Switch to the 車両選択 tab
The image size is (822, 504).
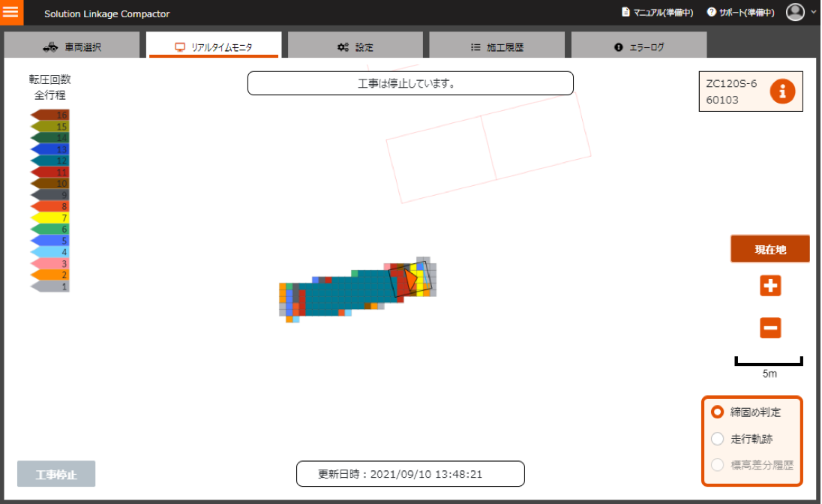(x=72, y=45)
